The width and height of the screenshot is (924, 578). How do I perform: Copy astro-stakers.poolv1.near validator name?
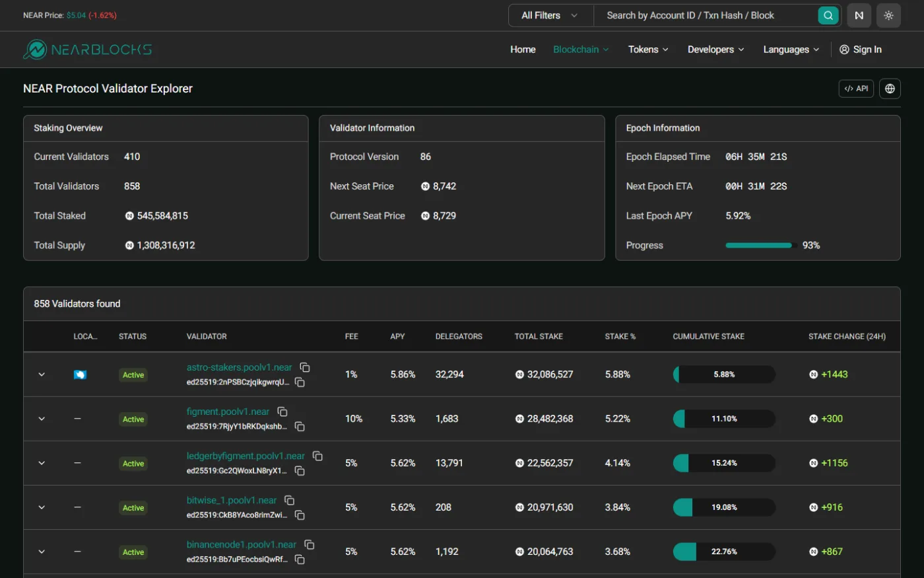[x=305, y=367]
